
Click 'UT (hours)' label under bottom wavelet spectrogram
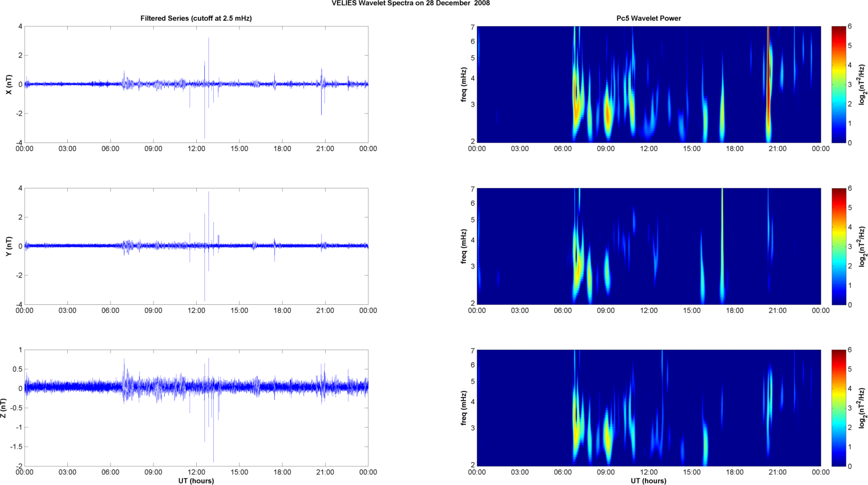point(648,480)
